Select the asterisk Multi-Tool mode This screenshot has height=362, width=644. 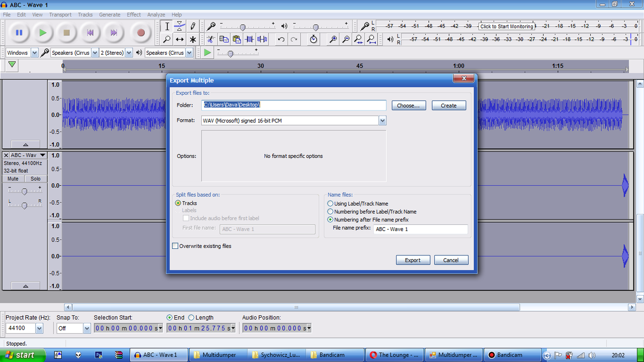192,39
